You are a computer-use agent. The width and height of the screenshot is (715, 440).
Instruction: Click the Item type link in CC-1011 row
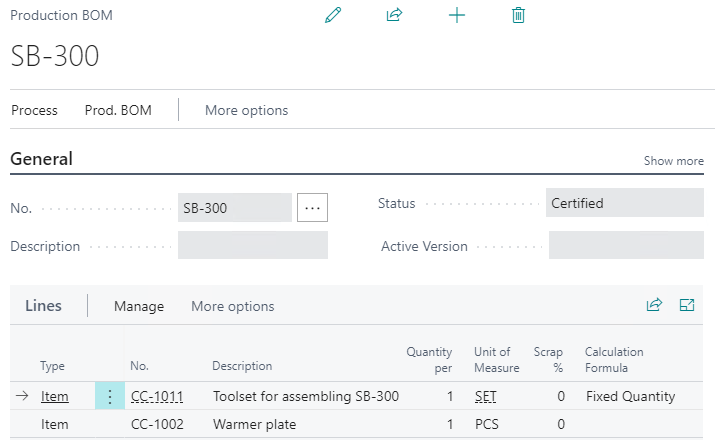click(x=55, y=396)
